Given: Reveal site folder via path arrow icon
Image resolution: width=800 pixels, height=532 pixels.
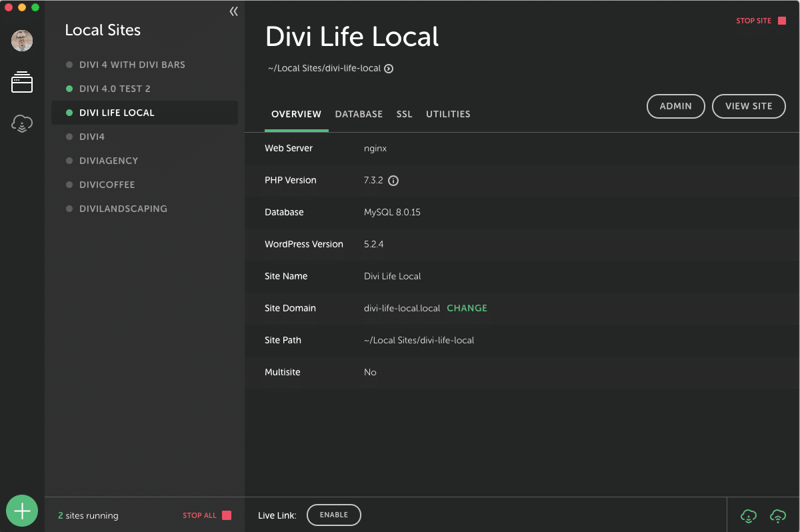Looking at the screenshot, I should coord(389,68).
